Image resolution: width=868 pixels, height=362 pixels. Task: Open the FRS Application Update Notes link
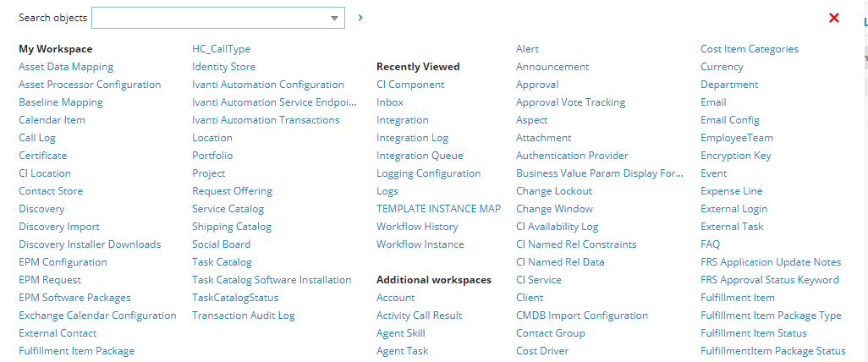771,262
